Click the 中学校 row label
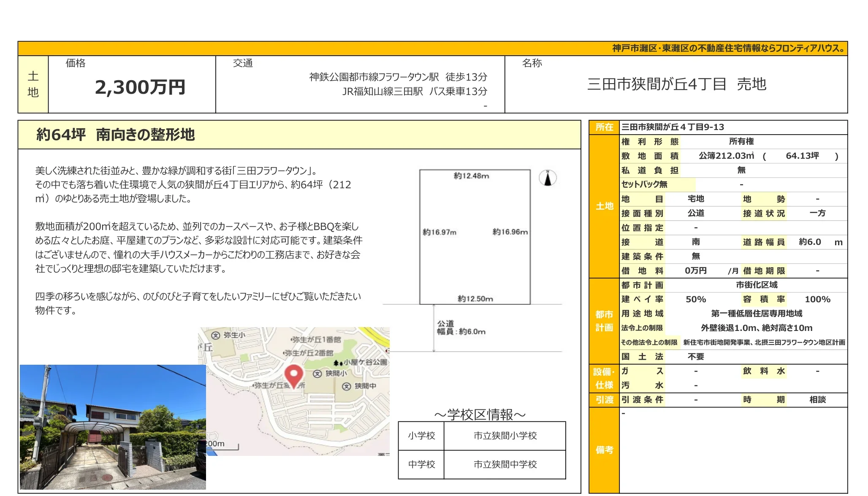This screenshot has height=496, width=868. [x=421, y=464]
